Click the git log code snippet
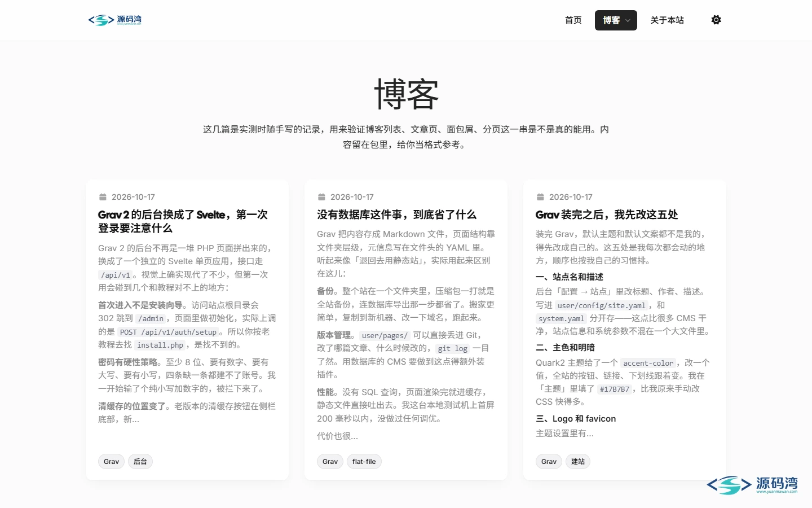The height and width of the screenshot is (508, 812). 453,348
